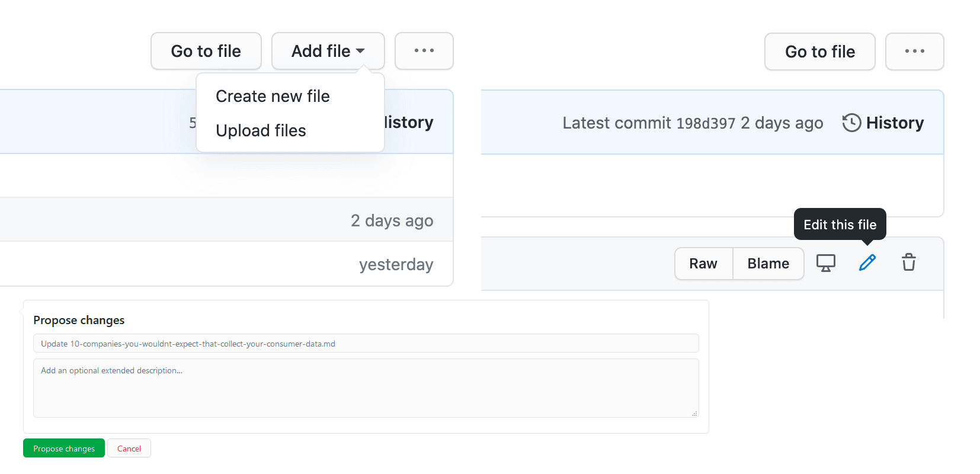Select Create new file from menu
The image size is (980, 474).
click(x=273, y=96)
